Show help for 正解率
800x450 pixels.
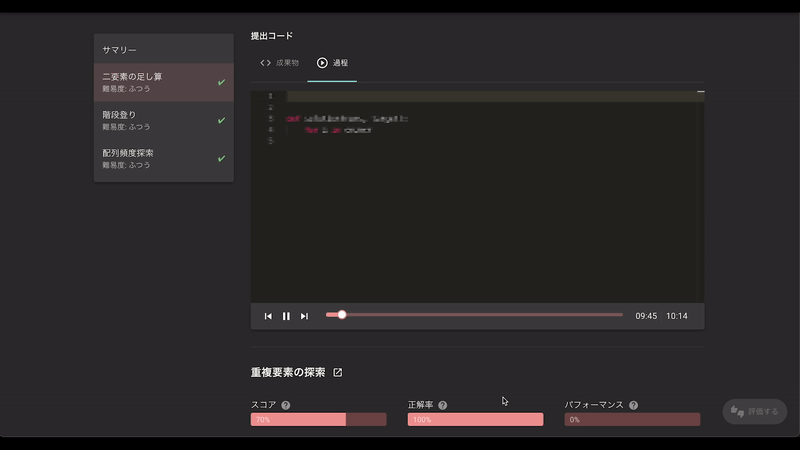coord(443,405)
